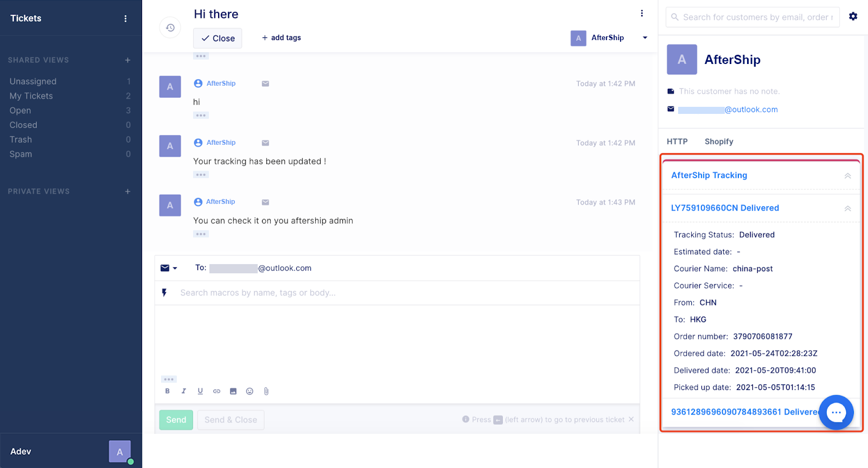
Task: Expand quoted text under the 'hi' message
Action: click(x=201, y=116)
